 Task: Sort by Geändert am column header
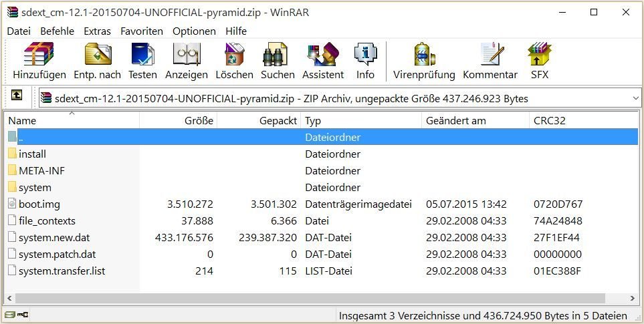pyautogui.click(x=475, y=120)
